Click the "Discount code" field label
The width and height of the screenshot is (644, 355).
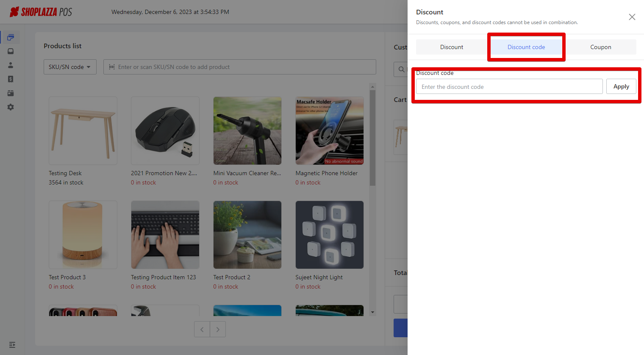pyautogui.click(x=435, y=73)
